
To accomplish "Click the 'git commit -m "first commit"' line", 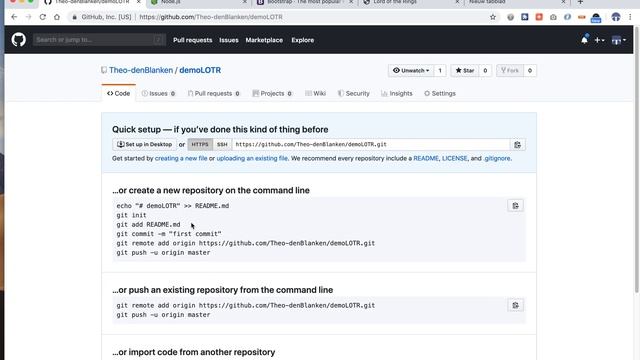I will pyautogui.click(x=169, y=234).
